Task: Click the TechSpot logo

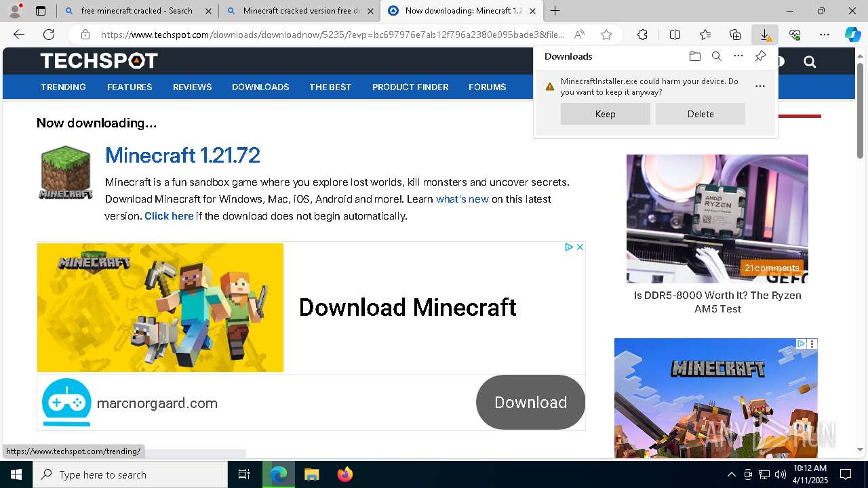Action: click(99, 61)
